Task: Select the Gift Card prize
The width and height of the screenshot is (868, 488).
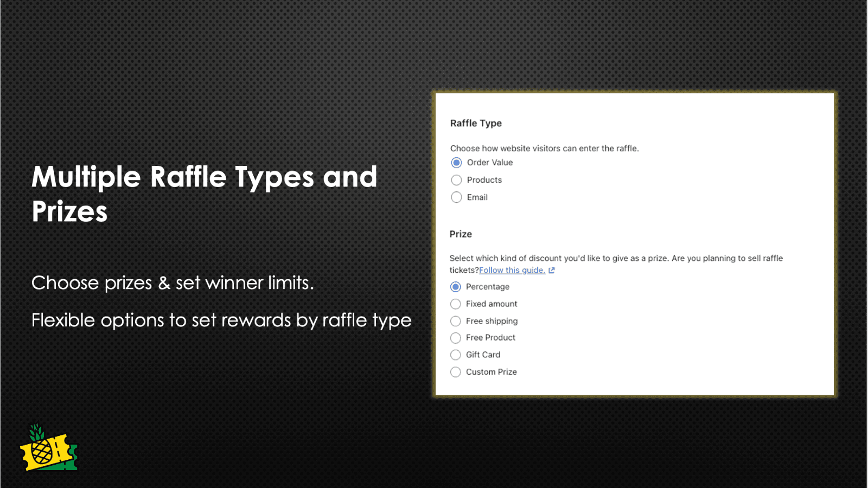Action: click(x=456, y=355)
